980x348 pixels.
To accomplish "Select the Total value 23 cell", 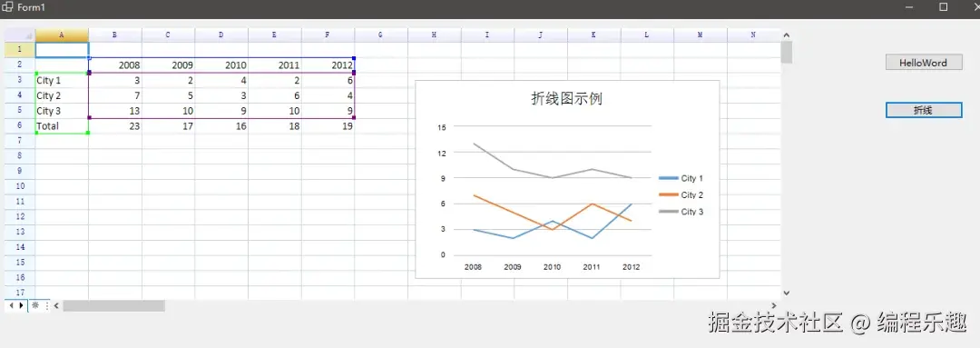I will [x=115, y=125].
